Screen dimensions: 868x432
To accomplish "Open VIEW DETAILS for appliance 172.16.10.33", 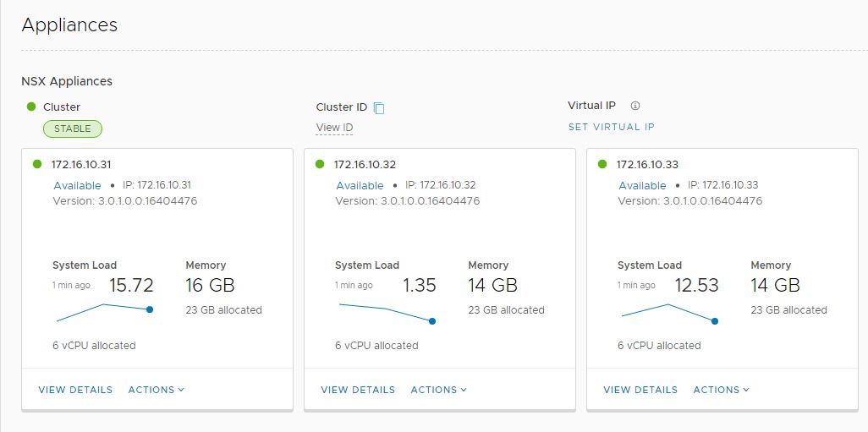I will (x=640, y=390).
